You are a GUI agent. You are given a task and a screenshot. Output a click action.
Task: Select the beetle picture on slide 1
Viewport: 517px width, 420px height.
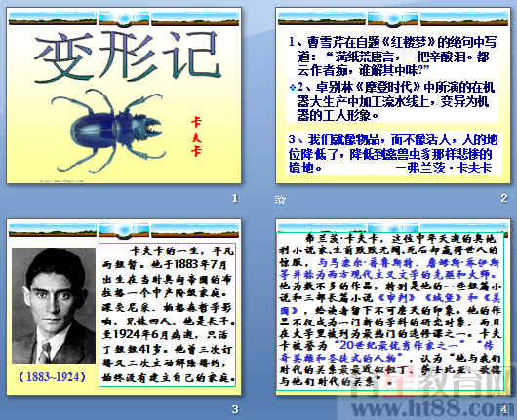click(108, 130)
